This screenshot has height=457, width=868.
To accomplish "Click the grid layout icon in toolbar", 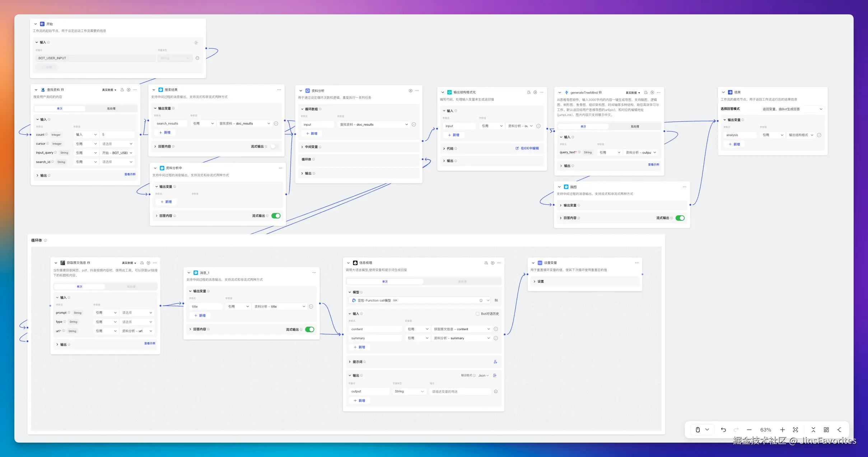I will tap(826, 430).
